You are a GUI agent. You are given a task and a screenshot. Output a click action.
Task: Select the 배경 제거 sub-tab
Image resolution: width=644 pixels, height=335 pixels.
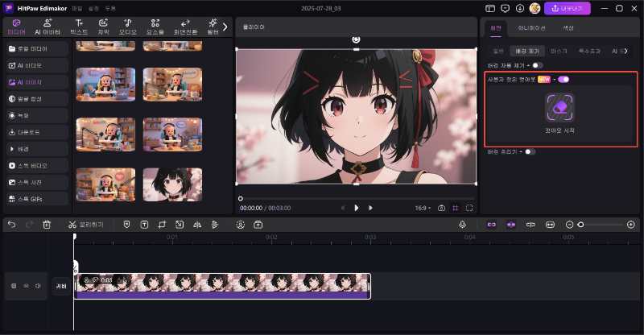click(527, 51)
